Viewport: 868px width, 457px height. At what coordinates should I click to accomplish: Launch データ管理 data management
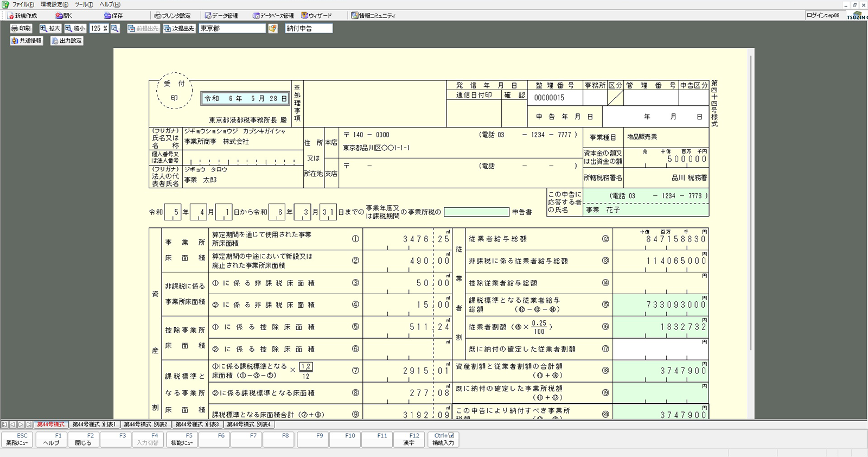click(221, 16)
